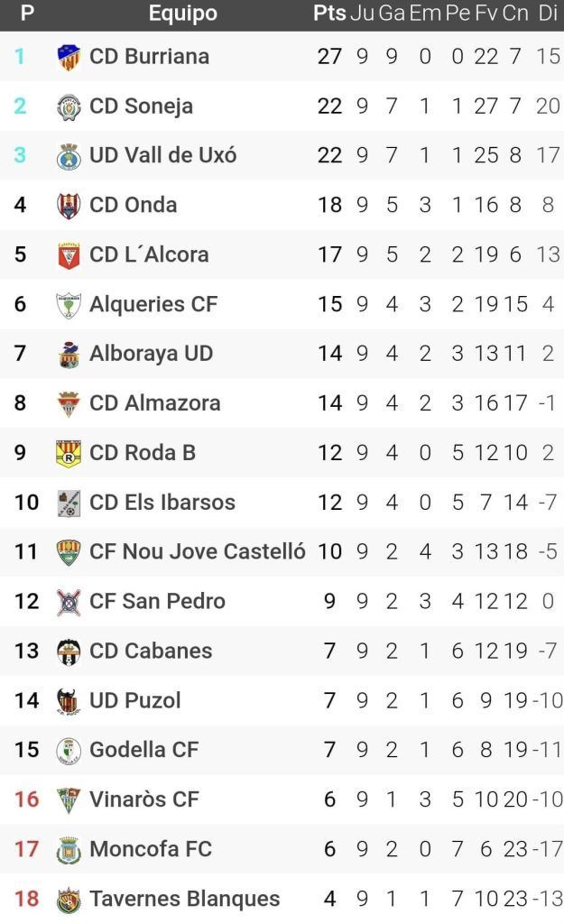
Task: Open the CD Almazora team name
Action: click(x=154, y=403)
